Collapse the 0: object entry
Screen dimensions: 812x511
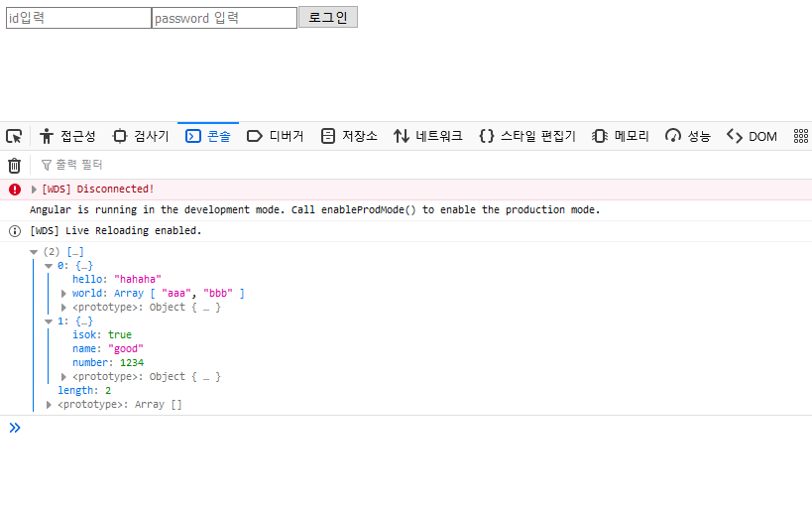(x=49, y=266)
